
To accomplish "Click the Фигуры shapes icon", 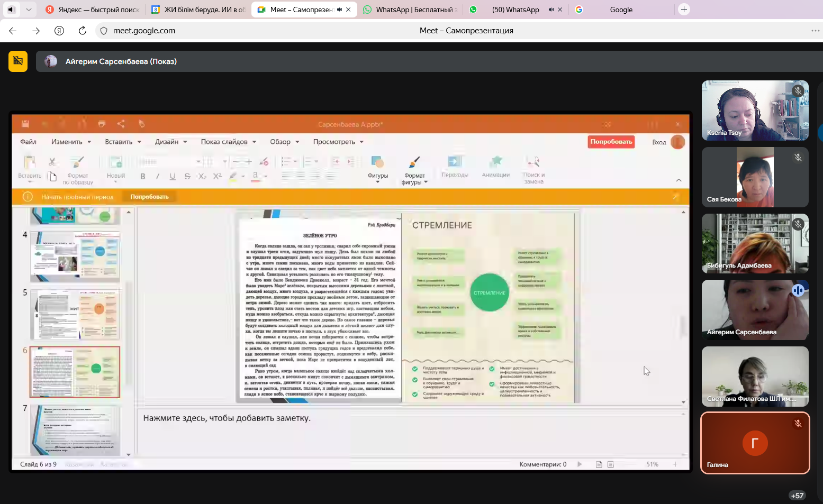I will pyautogui.click(x=377, y=162).
